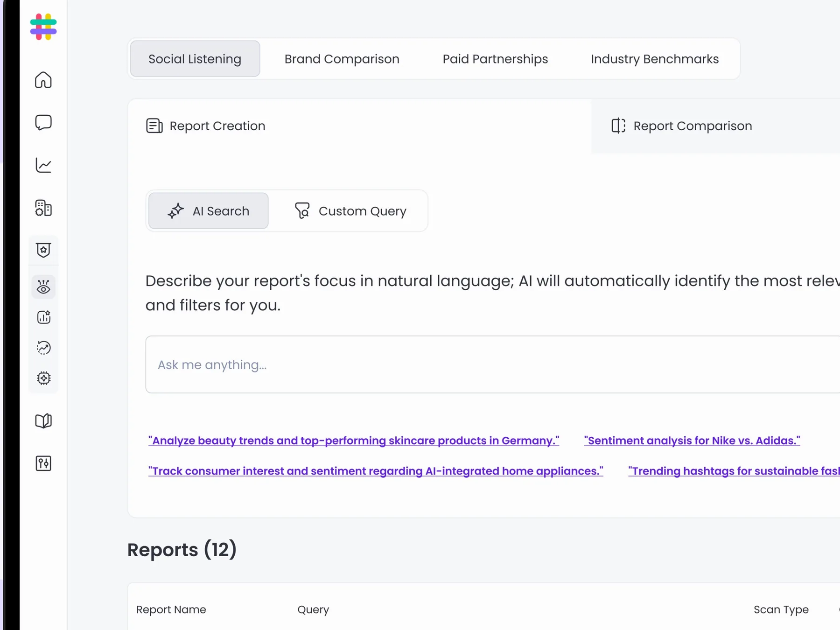
Task: Switch to the Social Listening tab
Action: (195, 59)
